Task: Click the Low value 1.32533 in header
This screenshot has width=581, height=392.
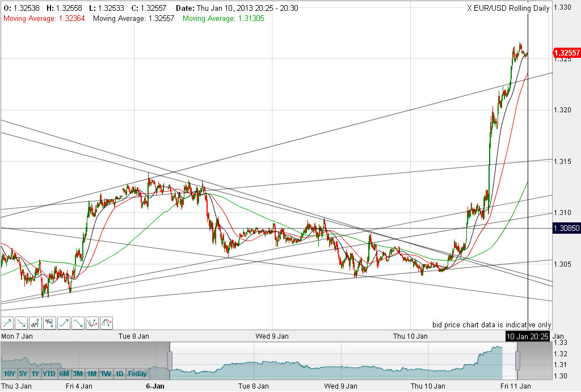Action: pos(111,8)
